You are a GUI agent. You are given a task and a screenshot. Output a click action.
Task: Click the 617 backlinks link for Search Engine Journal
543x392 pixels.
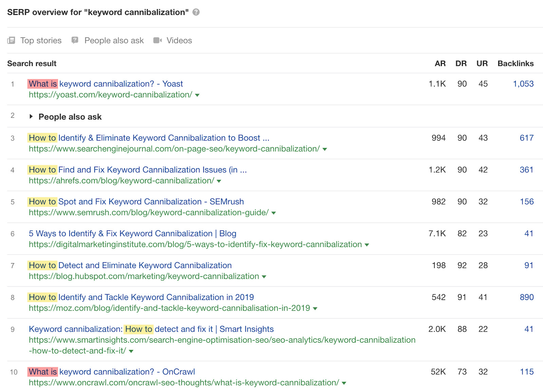(527, 138)
